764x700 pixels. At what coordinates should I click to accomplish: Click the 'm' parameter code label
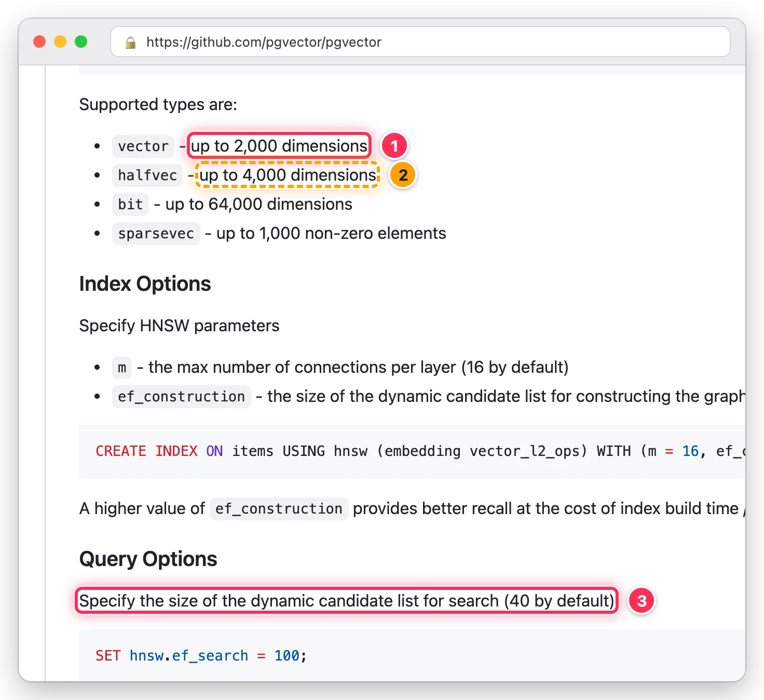[122, 368]
